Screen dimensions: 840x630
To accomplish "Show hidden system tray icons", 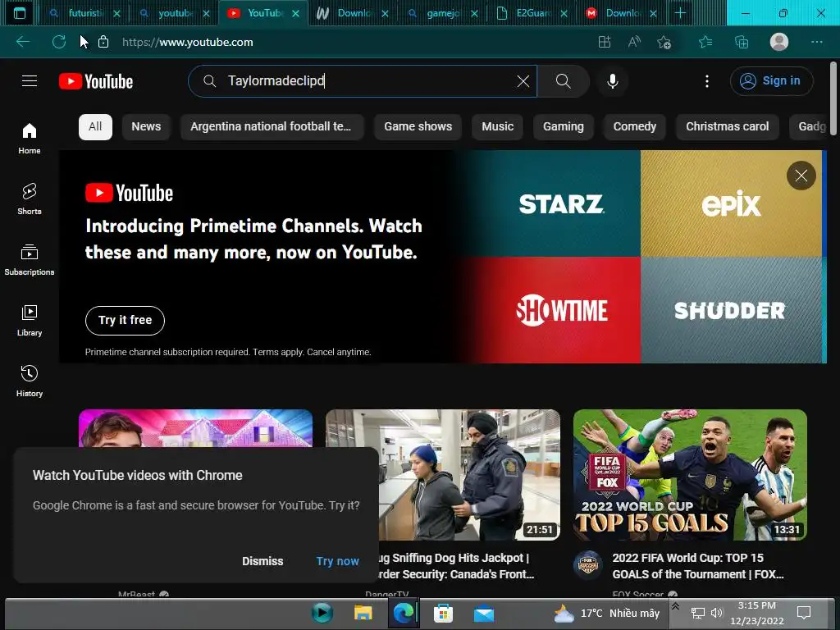I will [x=676, y=606].
